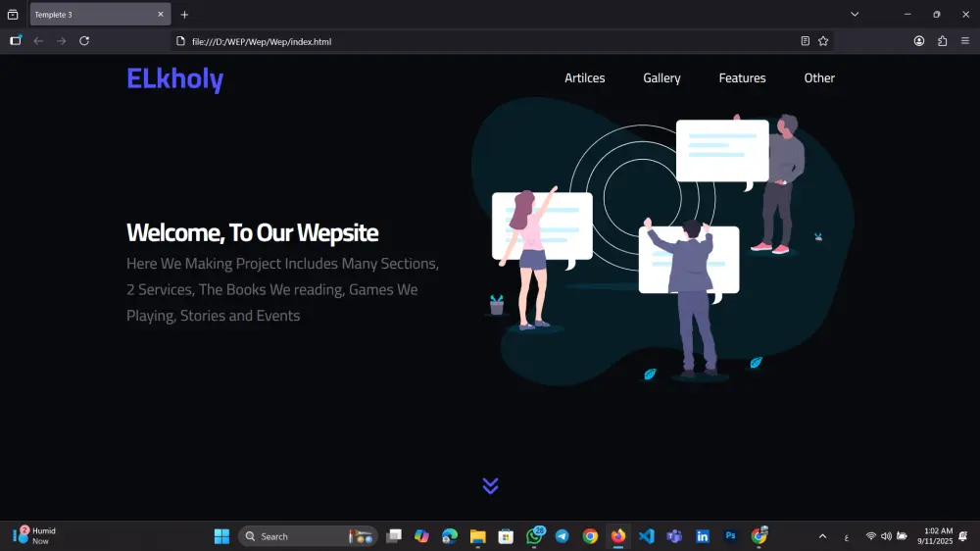Open the Artilces navigation link
This screenshot has width=980, height=551.
click(584, 78)
